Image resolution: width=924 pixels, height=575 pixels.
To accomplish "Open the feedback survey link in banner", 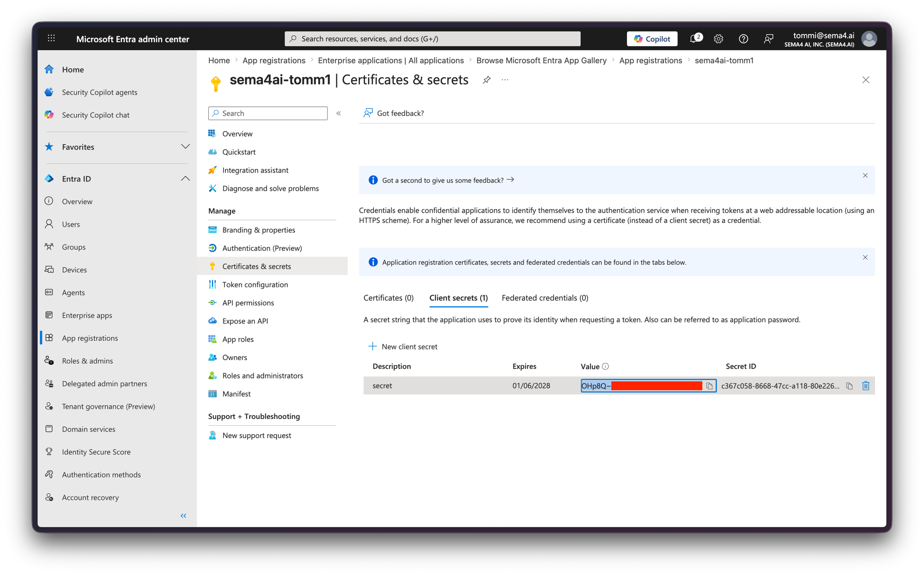I will click(448, 180).
